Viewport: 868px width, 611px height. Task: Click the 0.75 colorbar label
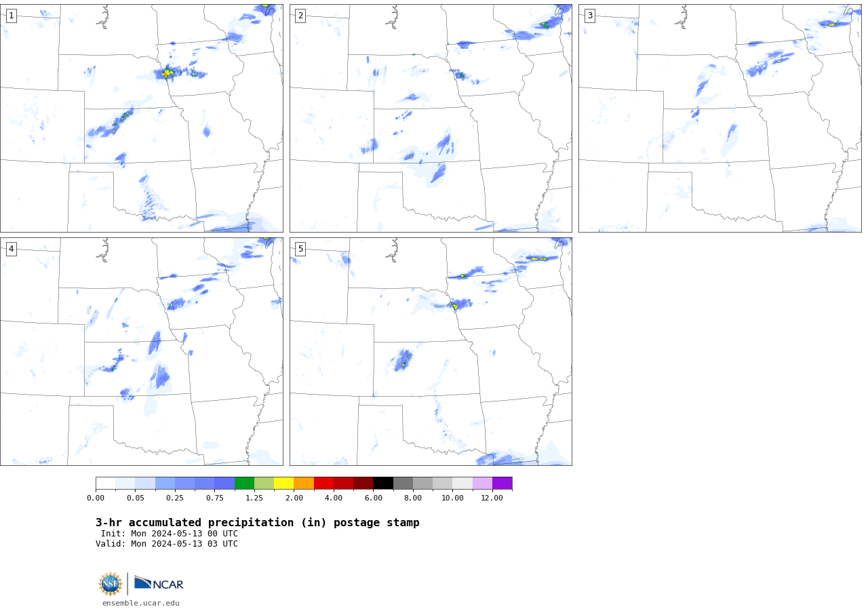(x=214, y=498)
